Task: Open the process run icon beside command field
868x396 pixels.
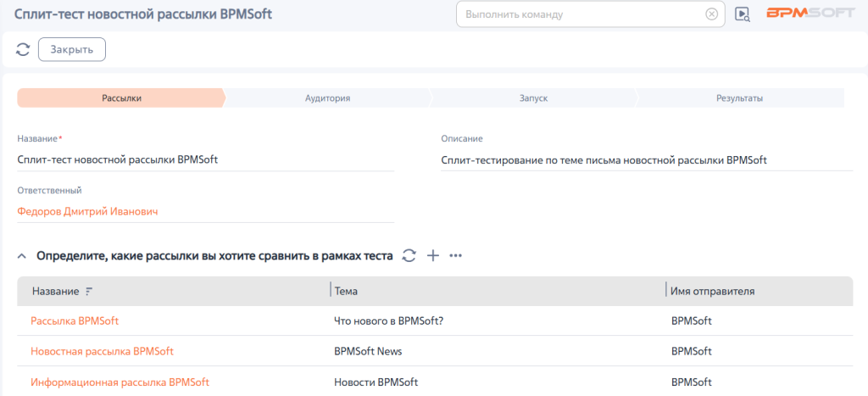Action: 743,14
